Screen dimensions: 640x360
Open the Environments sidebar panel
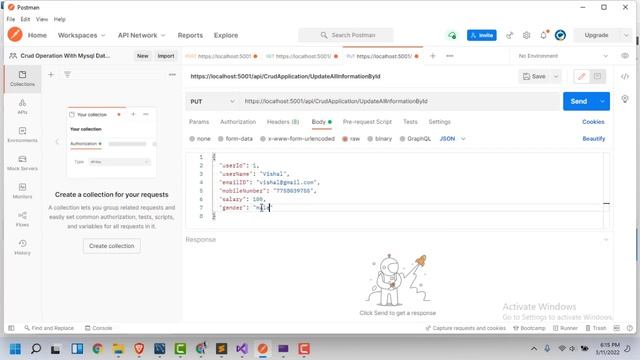pyautogui.click(x=22, y=135)
